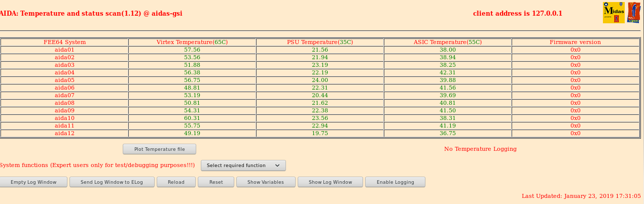
Task: Click ASIC temperature 38.00 for aida01
Action: pyautogui.click(x=448, y=50)
